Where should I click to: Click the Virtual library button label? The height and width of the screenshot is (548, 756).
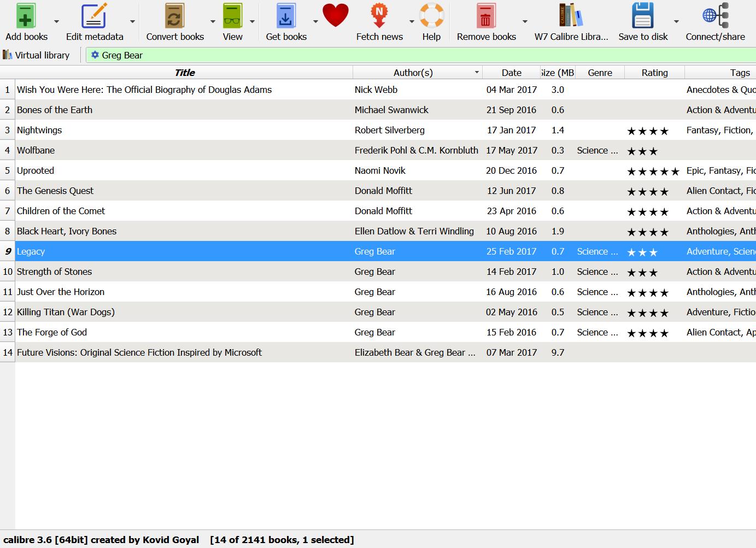[42, 55]
